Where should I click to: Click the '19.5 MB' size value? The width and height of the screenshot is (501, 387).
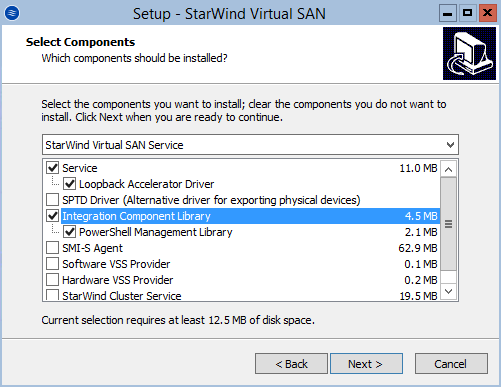418,296
